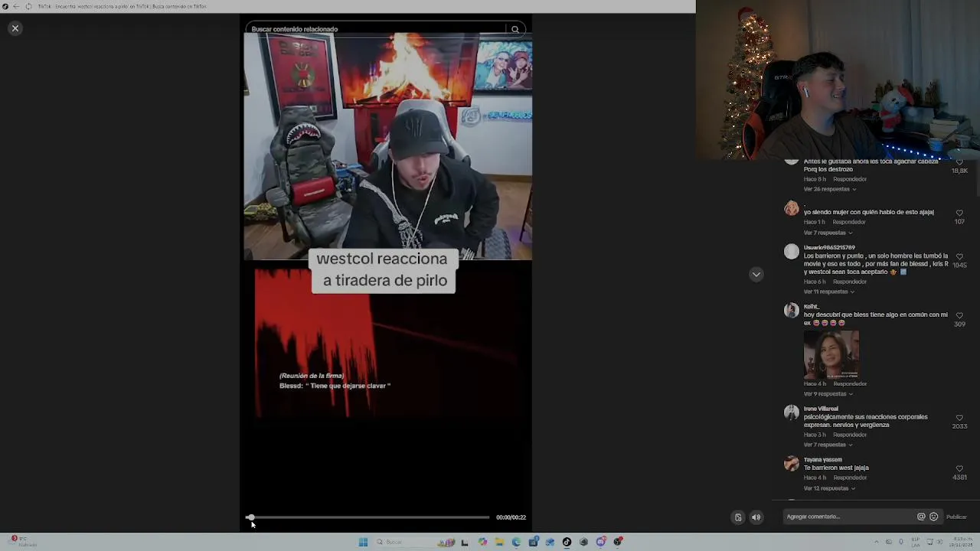Image resolution: width=980 pixels, height=551 pixels.
Task: Reply to the 'Porq los destrozo' comment
Action: 850,179
